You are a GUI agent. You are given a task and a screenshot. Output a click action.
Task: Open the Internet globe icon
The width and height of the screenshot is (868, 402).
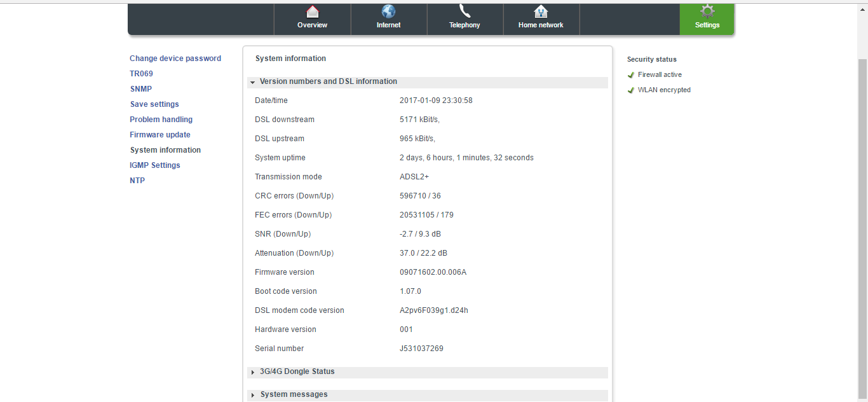pyautogui.click(x=388, y=11)
